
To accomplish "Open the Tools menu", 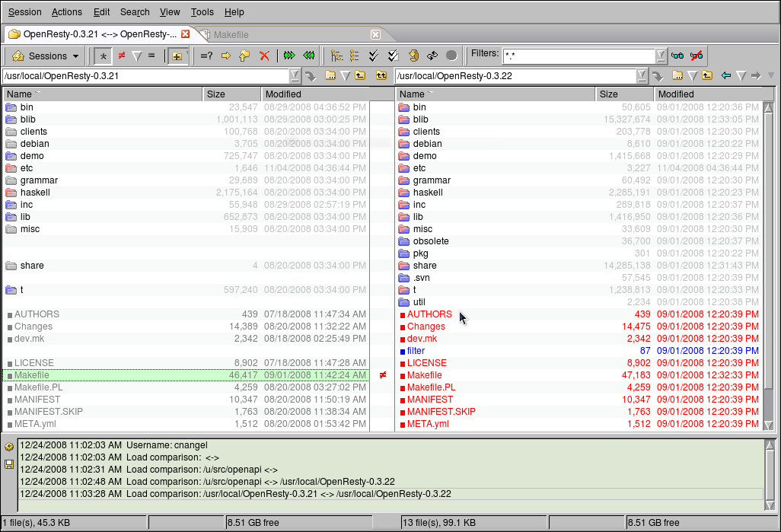I will tap(202, 12).
